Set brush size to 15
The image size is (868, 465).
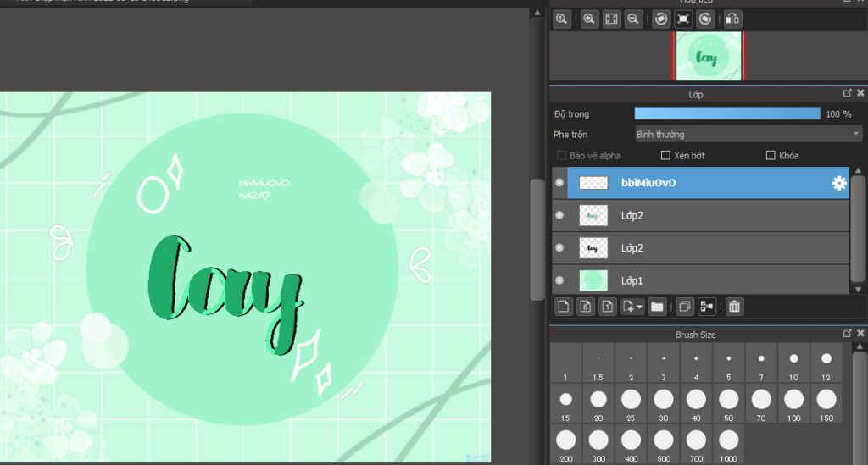point(565,404)
